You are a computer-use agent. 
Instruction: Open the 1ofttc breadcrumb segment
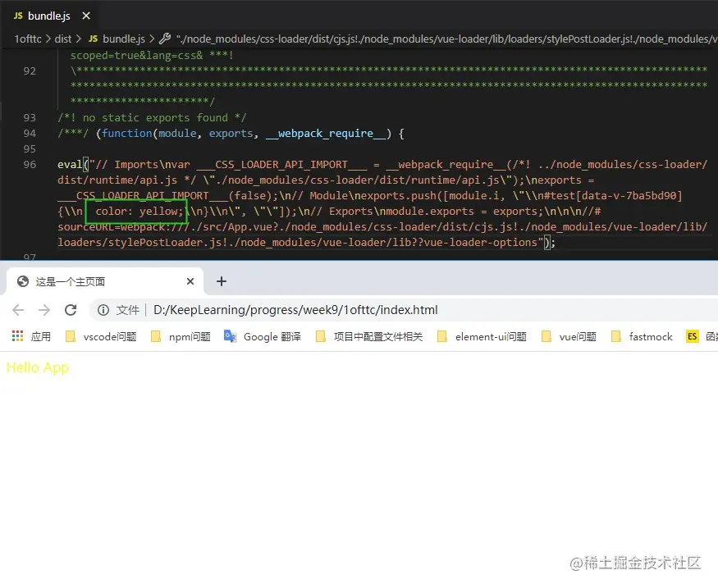click(28, 39)
